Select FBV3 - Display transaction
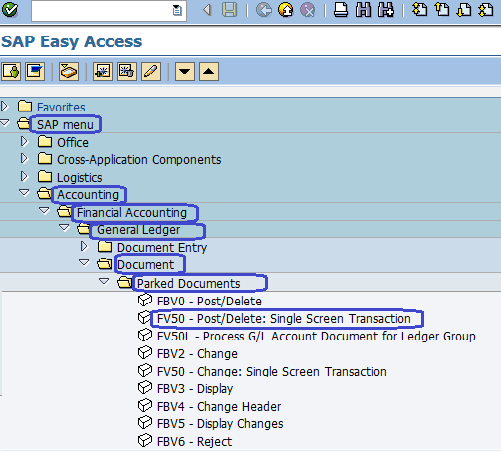 195,389
